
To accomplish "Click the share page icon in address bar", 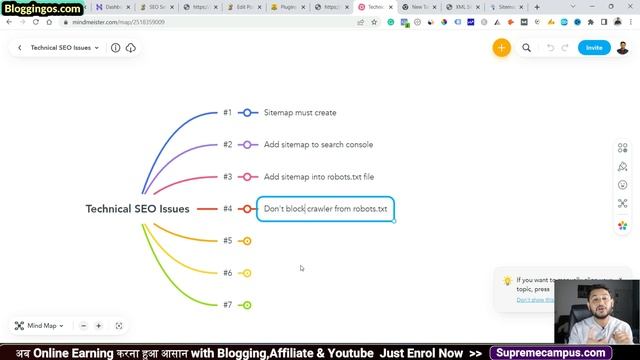I will tap(360, 22).
